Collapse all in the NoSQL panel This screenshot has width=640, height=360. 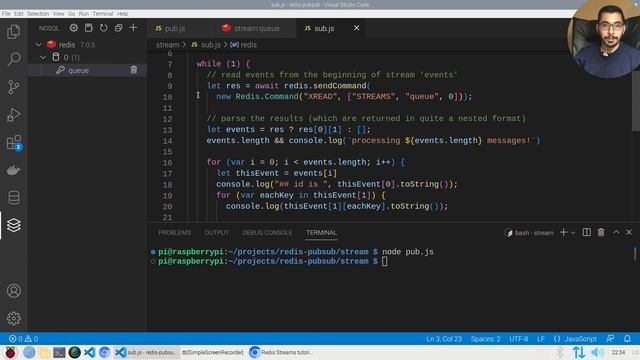point(118,28)
